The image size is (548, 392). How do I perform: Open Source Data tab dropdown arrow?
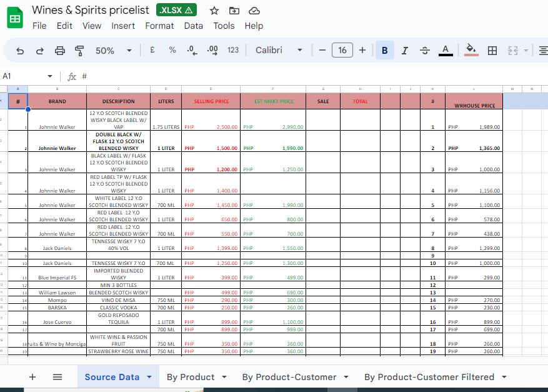click(x=149, y=377)
